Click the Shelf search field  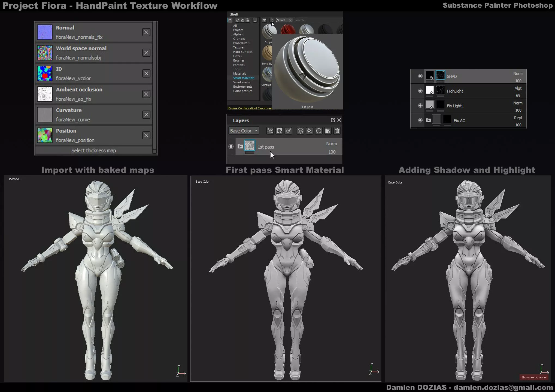tap(317, 20)
